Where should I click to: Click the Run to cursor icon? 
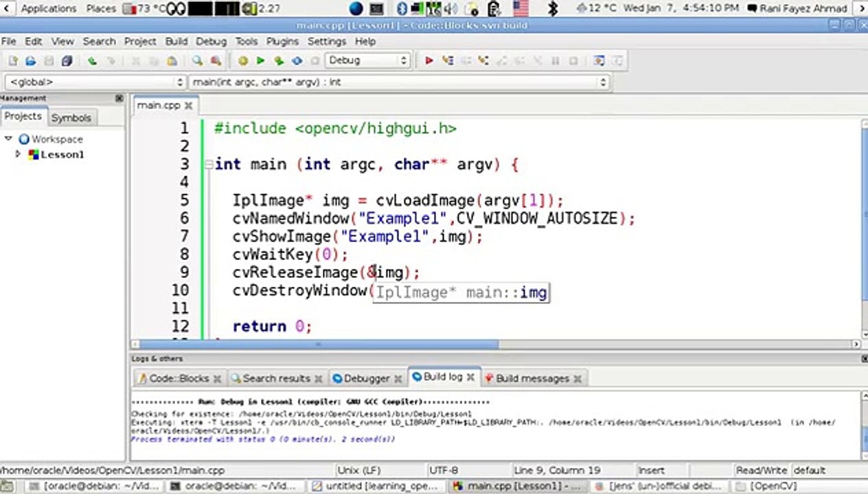tap(448, 60)
